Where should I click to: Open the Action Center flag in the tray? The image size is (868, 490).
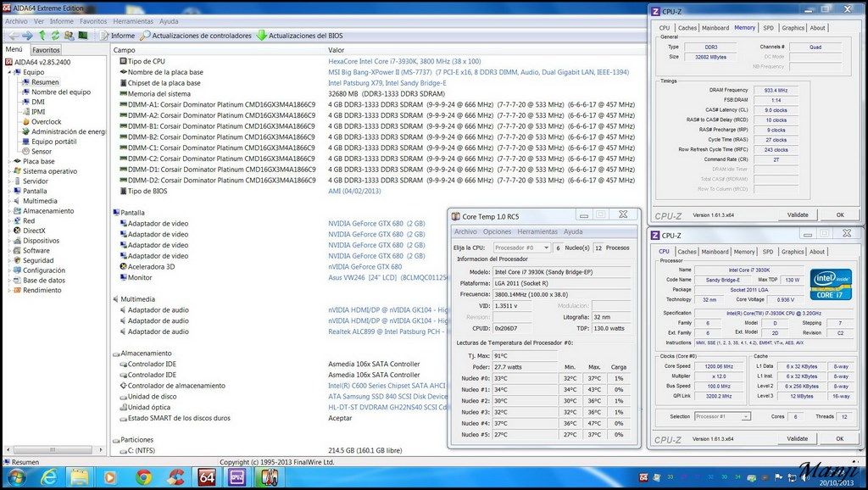tap(778, 477)
